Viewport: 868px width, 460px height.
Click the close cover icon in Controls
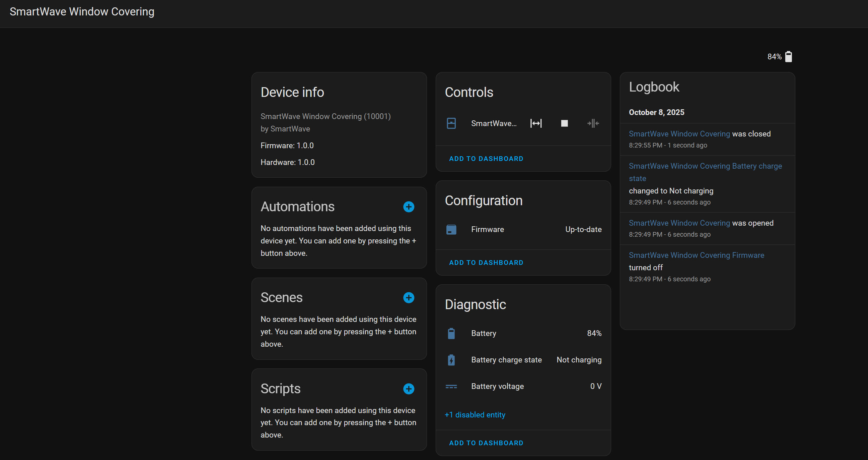coord(593,123)
